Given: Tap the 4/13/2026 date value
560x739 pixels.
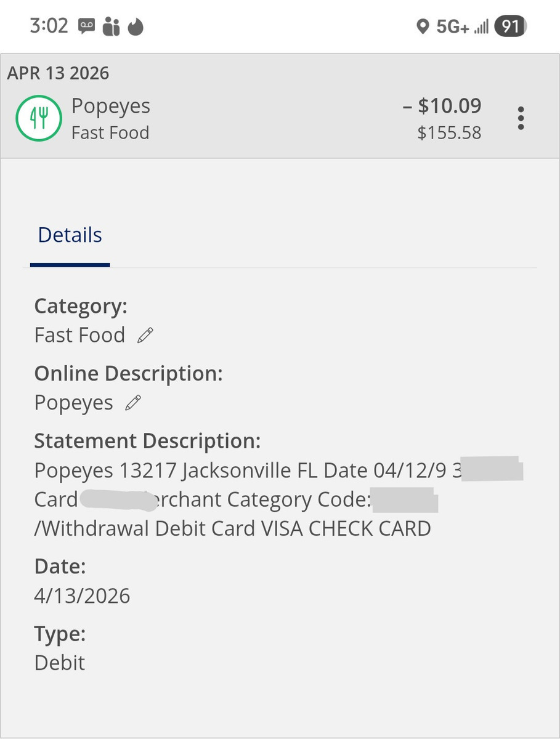Looking at the screenshot, I should point(82,596).
